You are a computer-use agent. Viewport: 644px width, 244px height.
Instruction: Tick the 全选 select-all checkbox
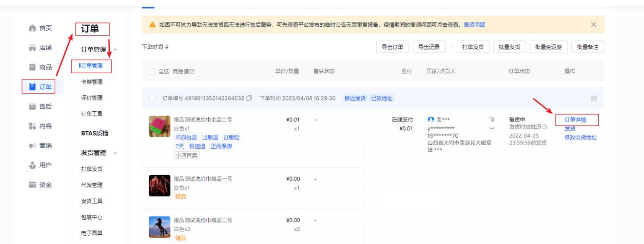click(152, 72)
